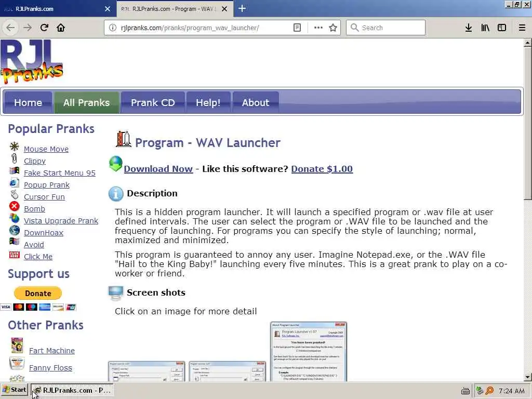Click the page scrollbar down arrow

527,377
